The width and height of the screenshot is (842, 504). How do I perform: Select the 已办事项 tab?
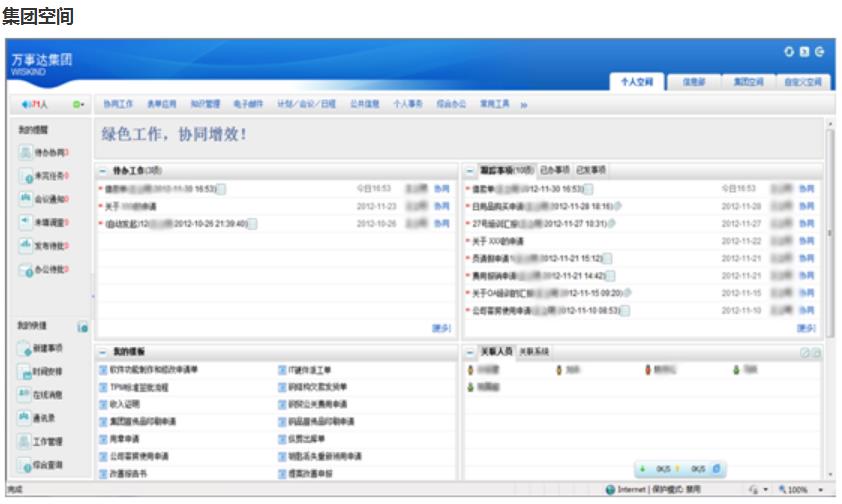554,171
